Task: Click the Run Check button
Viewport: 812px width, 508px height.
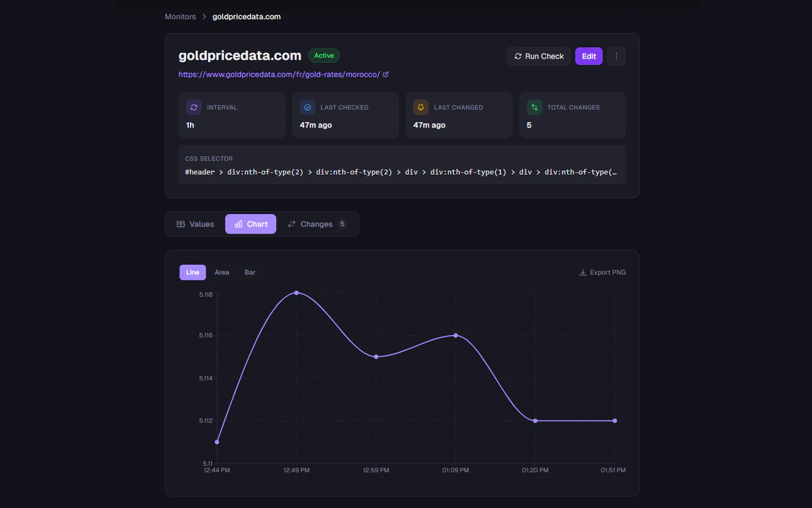Action: pyautogui.click(x=539, y=56)
